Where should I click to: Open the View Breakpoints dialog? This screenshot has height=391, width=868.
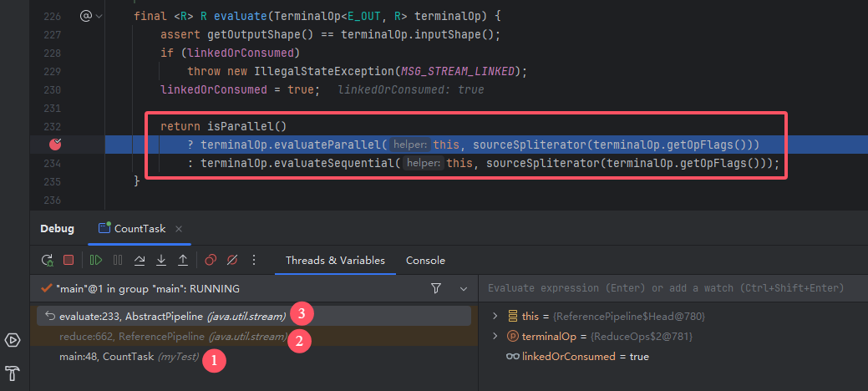coord(211,260)
